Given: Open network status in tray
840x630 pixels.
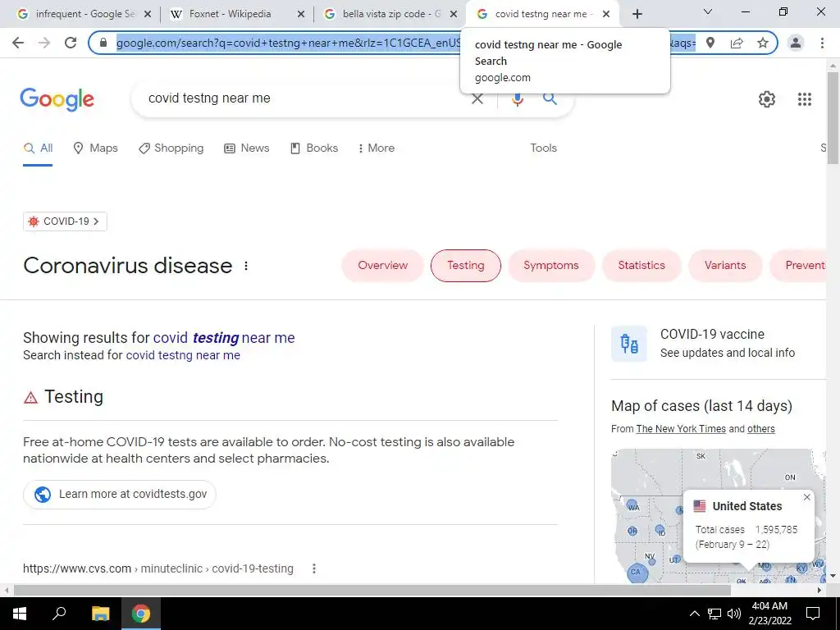Looking at the screenshot, I should point(714,614).
